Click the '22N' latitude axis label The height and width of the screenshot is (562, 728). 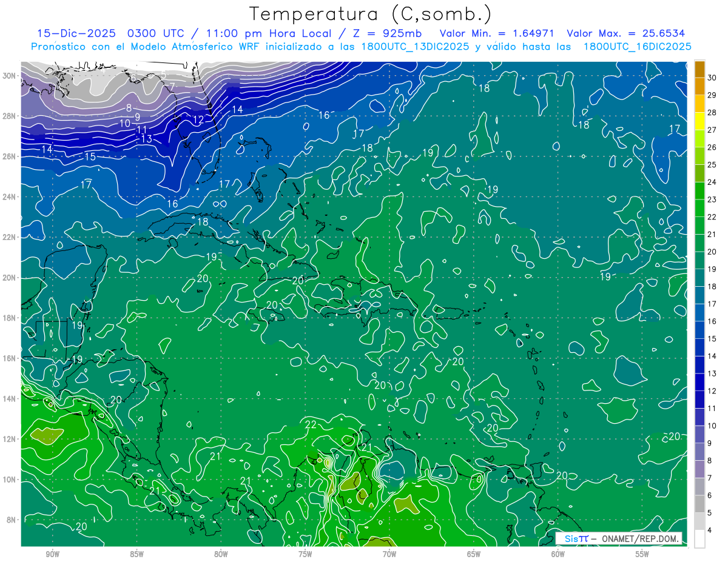[10, 237]
